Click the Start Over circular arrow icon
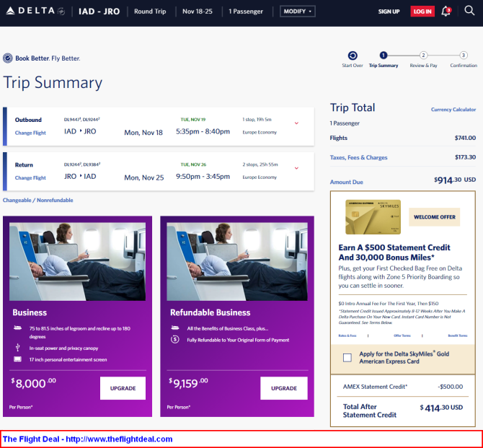483x448 pixels. click(353, 56)
